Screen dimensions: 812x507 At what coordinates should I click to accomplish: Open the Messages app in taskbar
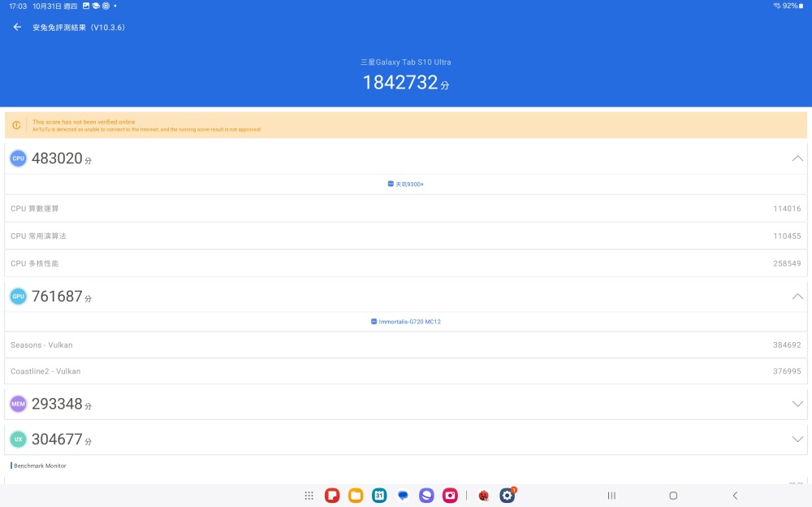click(403, 496)
